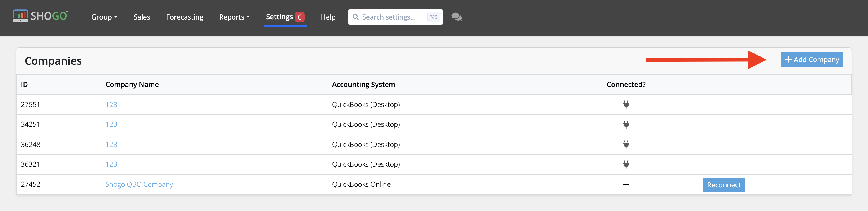This screenshot has width=868, height=211.
Task: Expand the Group dropdown menu
Action: pos(105,17)
